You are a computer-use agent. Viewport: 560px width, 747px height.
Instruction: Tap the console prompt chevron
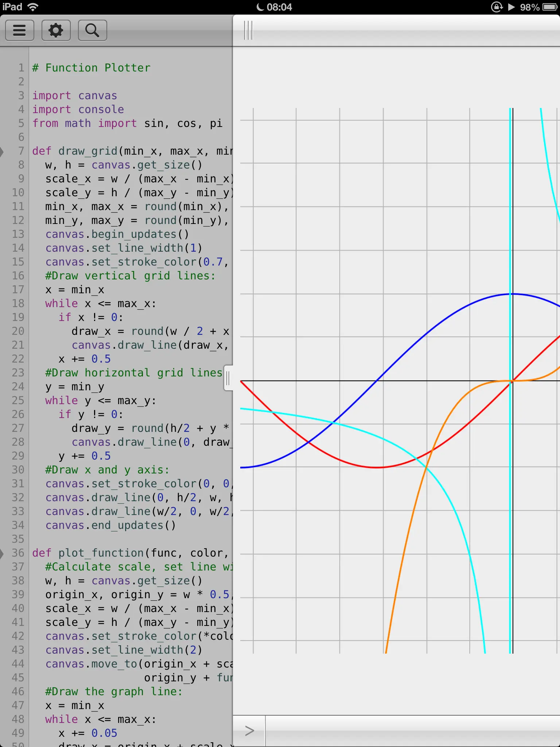pos(249,731)
